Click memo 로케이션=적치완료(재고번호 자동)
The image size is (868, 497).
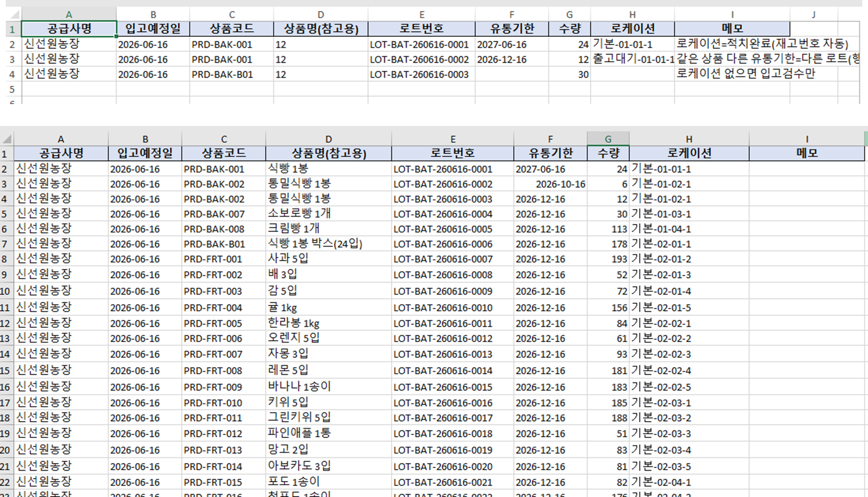(x=762, y=44)
